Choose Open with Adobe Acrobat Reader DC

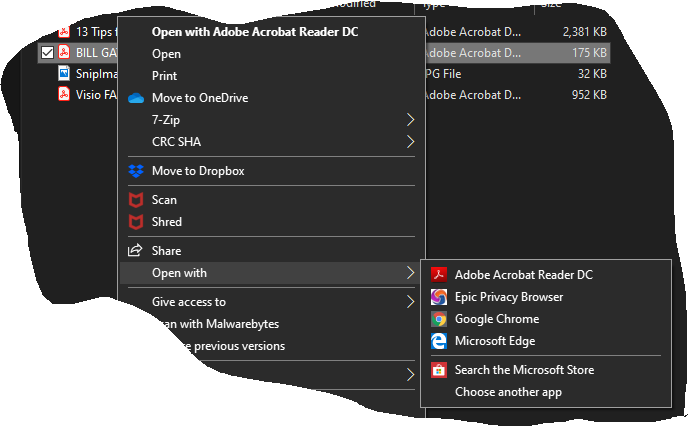pyautogui.click(x=255, y=32)
